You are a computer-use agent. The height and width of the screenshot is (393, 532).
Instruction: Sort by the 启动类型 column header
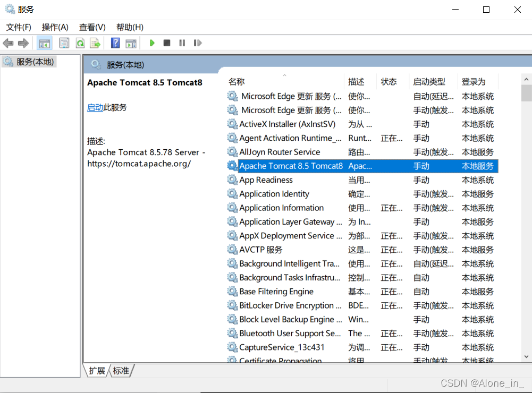click(x=429, y=81)
